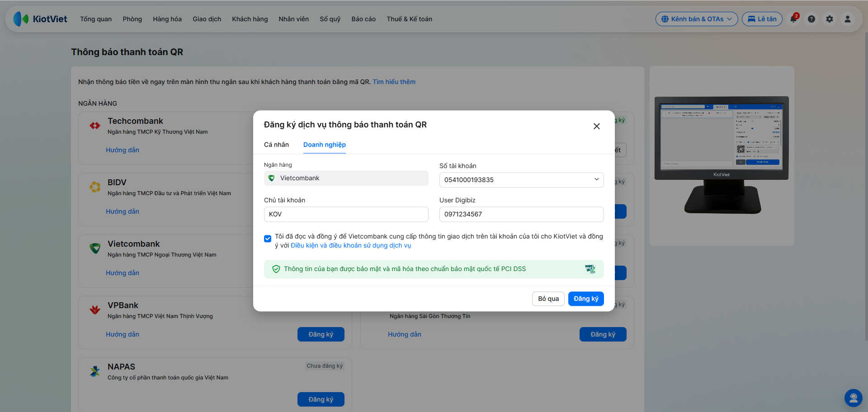Close the QR registration dialog
The image size is (868, 412).
click(597, 126)
